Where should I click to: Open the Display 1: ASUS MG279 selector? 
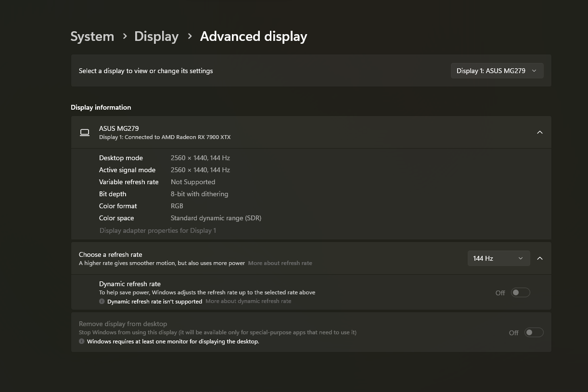(497, 71)
